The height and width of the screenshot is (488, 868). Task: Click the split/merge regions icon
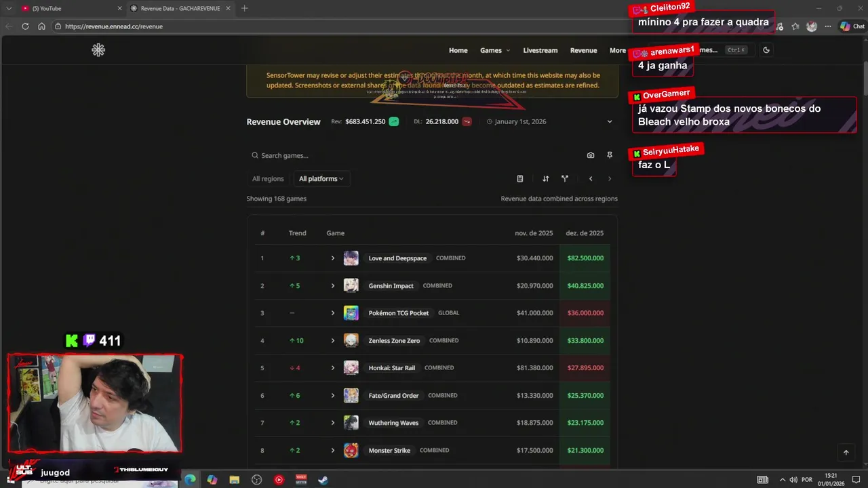[565, 179]
